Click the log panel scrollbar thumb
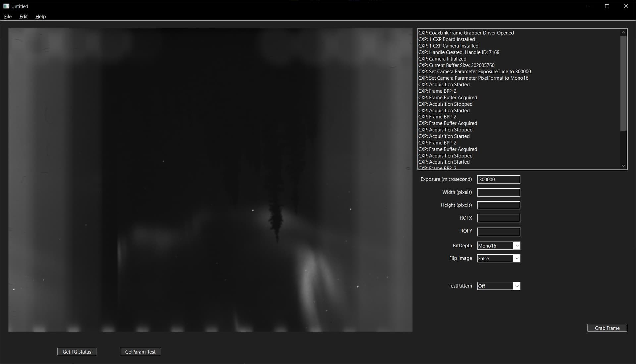636x364 pixels. click(623, 83)
